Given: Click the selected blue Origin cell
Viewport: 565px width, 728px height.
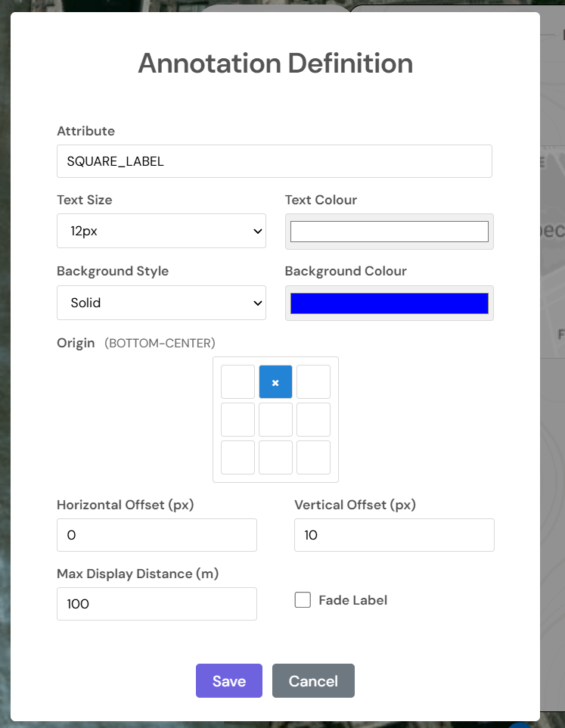Looking at the screenshot, I should (x=275, y=382).
